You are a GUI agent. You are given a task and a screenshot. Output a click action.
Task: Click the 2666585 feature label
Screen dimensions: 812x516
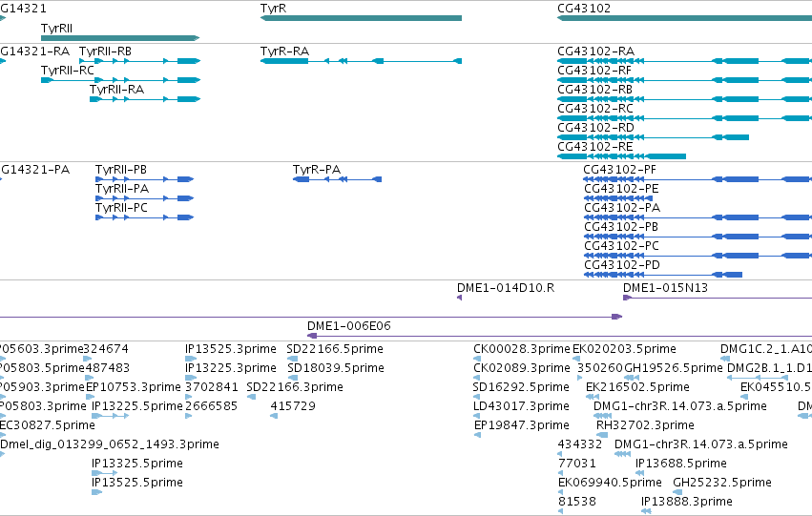[211, 406]
